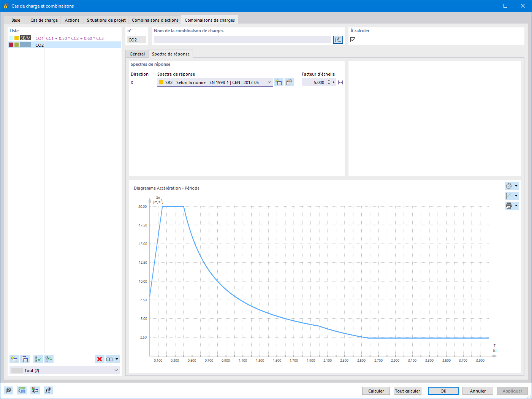The height and width of the screenshot is (399, 532).
Task: Click the stopwatch icon above the diagram tools
Action: (509, 186)
